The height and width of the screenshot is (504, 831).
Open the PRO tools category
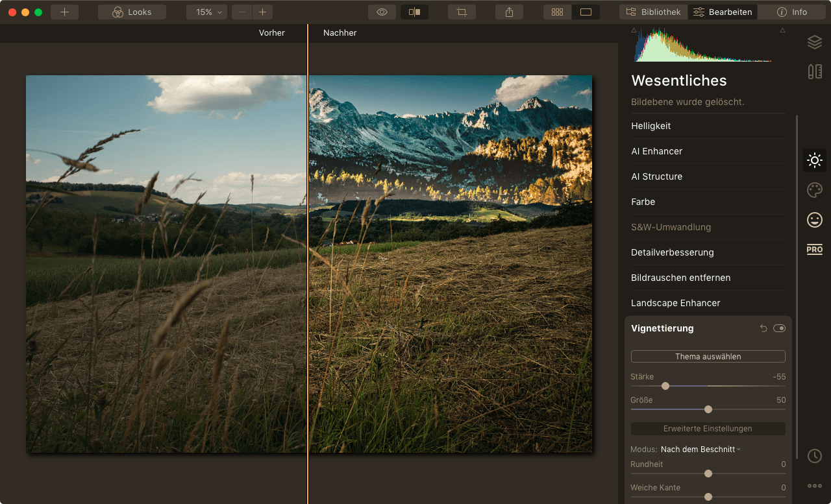click(814, 250)
